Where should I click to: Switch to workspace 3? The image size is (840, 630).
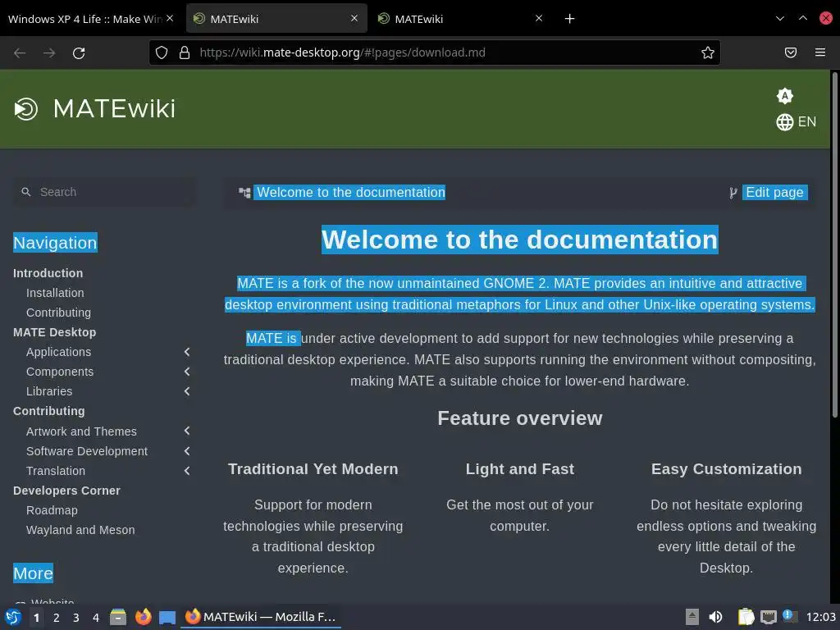(x=76, y=618)
